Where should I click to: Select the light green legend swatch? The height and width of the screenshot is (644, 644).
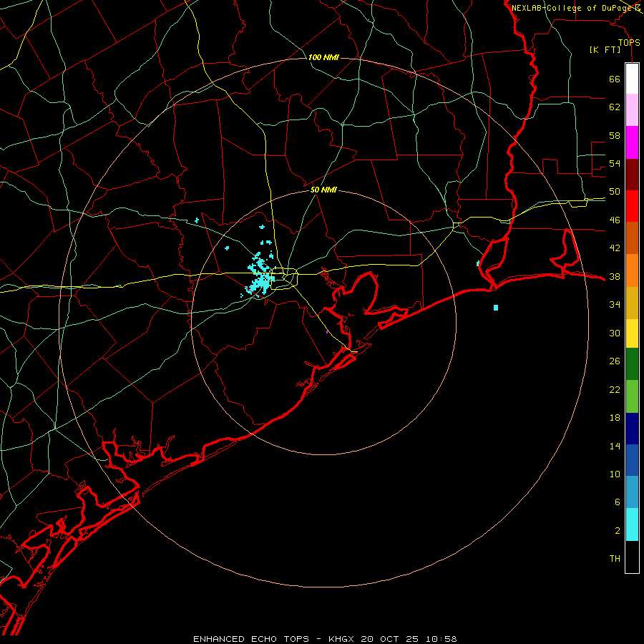(632, 396)
